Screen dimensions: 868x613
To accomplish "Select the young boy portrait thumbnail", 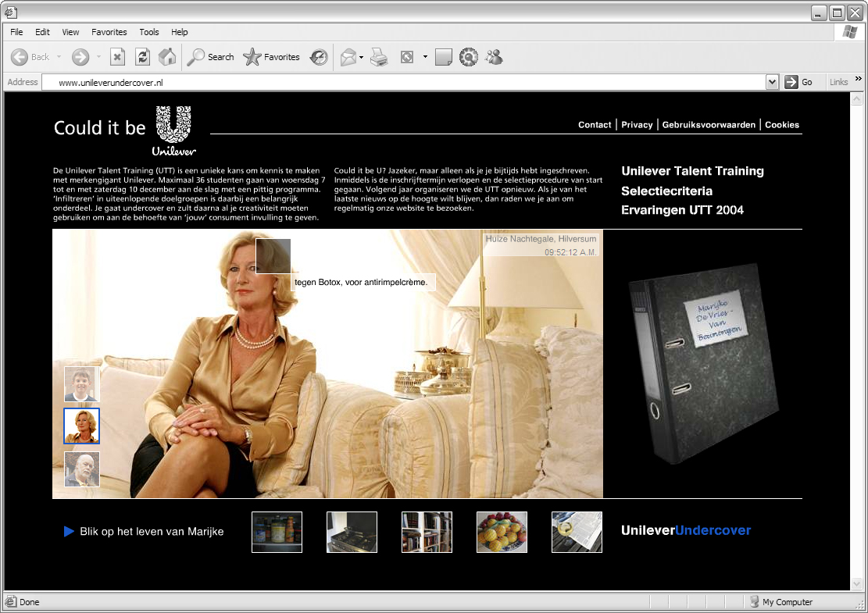I will (x=82, y=384).
